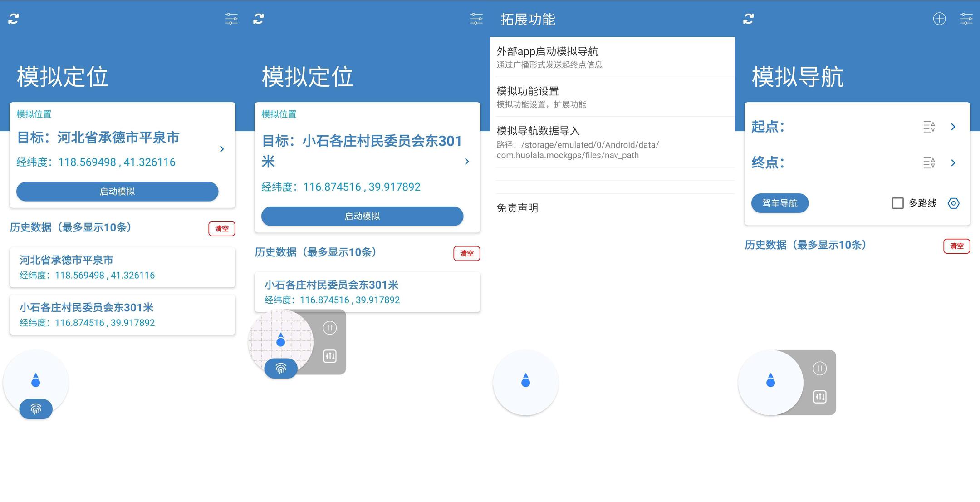The width and height of the screenshot is (980, 502).
Task: Clear history with 清空 in first screen
Action: [222, 229]
